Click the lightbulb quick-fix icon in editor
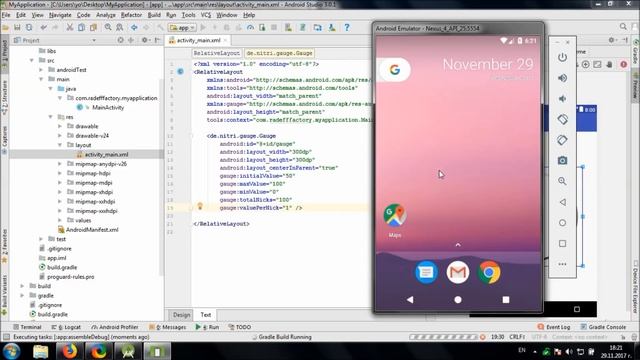The width and height of the screenshot is (640, 360). (x=200, y=206)
